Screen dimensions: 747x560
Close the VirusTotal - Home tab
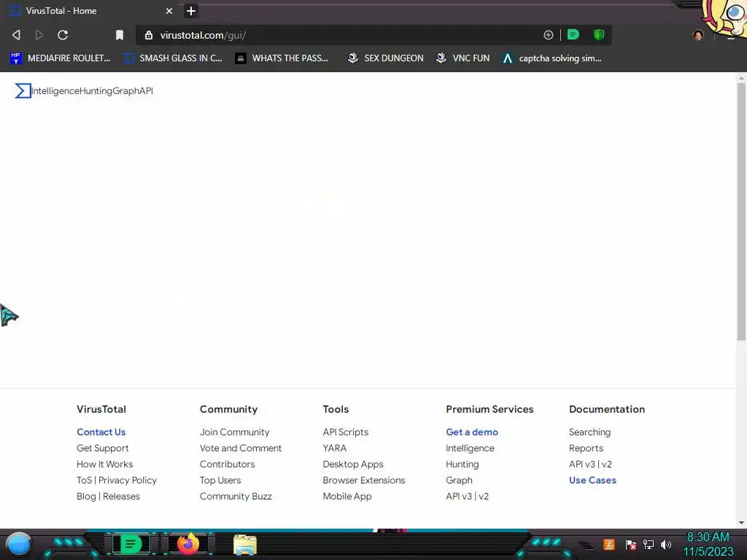click(169, 11)
